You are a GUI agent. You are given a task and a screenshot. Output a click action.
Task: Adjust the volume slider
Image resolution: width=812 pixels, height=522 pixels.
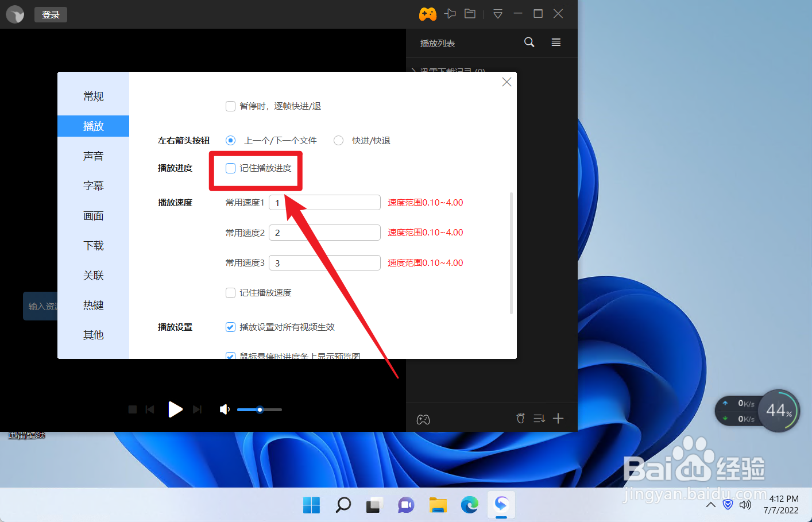click(259, 409)
